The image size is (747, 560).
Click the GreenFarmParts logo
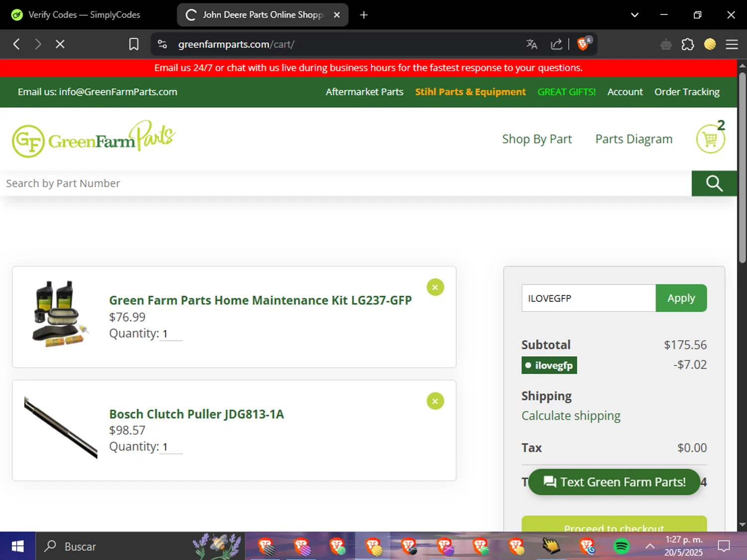coord(94,139)
